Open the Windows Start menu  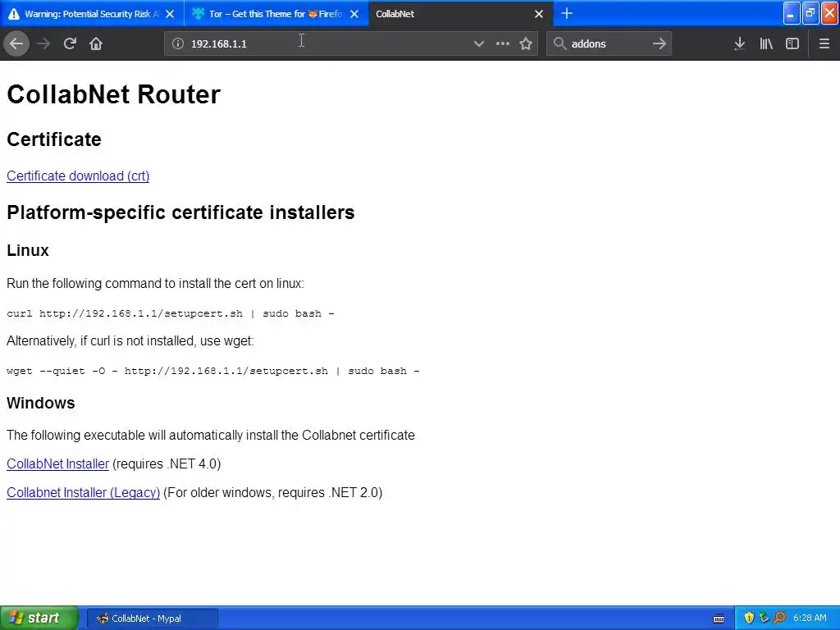39,618
